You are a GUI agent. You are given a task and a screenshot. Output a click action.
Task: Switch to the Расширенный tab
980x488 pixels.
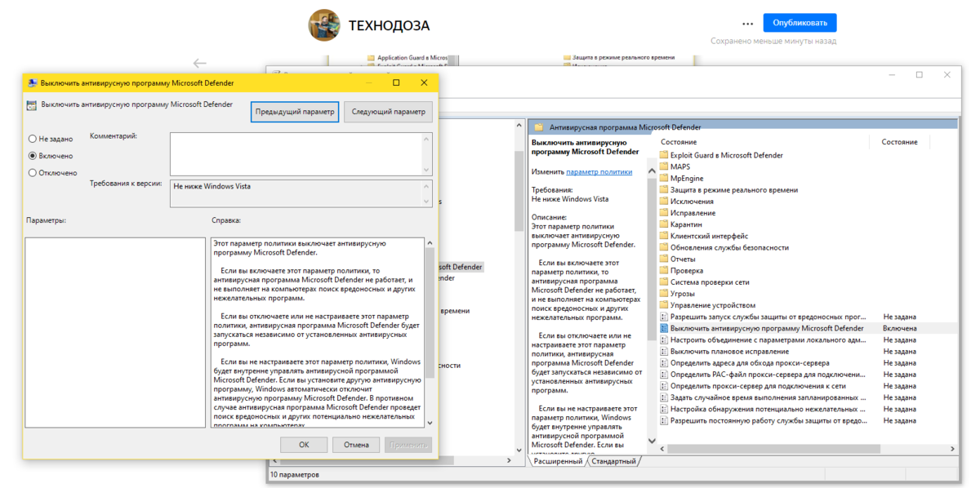point(558,461)
